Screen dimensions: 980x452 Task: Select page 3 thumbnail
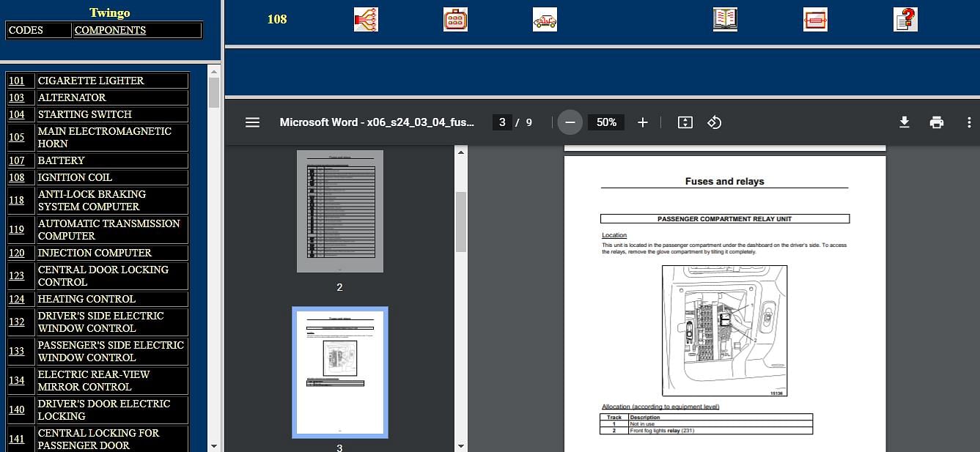340,372
